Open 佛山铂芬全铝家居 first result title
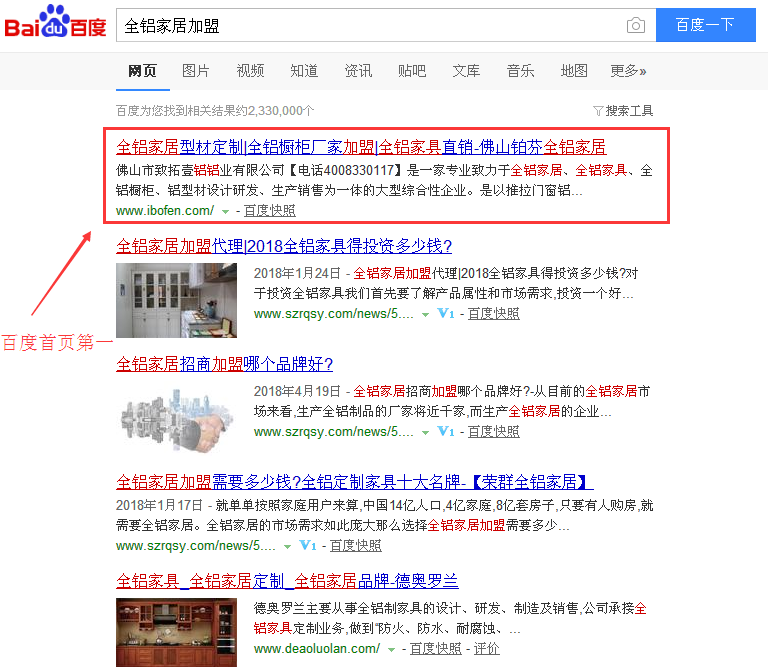Image resolution: width=768 pixels, height=667 pixels. click(x=361, y=146)
